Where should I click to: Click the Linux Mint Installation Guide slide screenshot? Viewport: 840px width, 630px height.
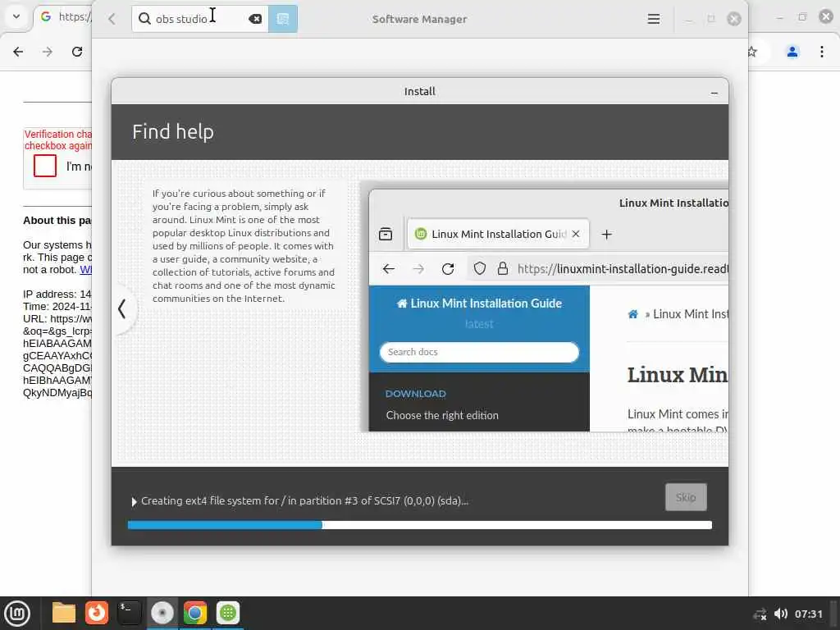548,310
